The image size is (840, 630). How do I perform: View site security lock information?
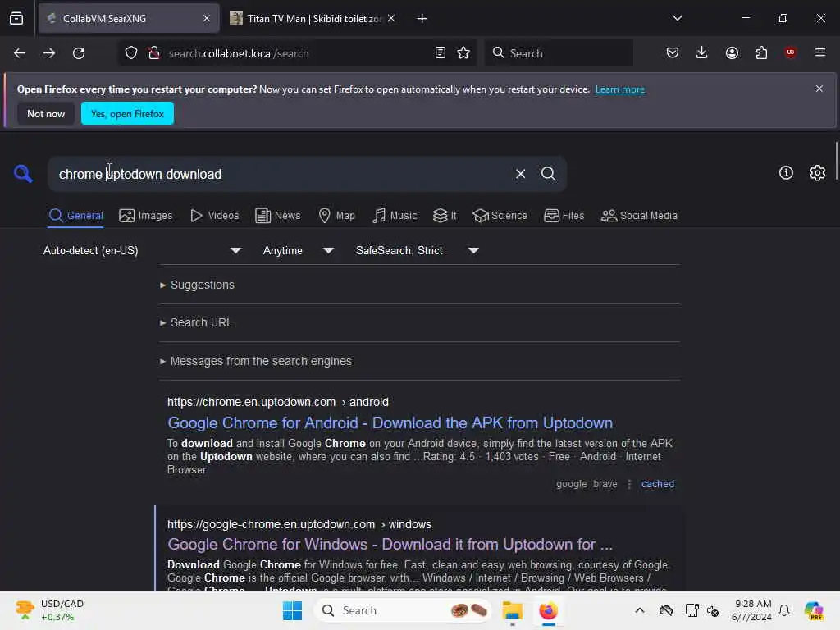154,53
